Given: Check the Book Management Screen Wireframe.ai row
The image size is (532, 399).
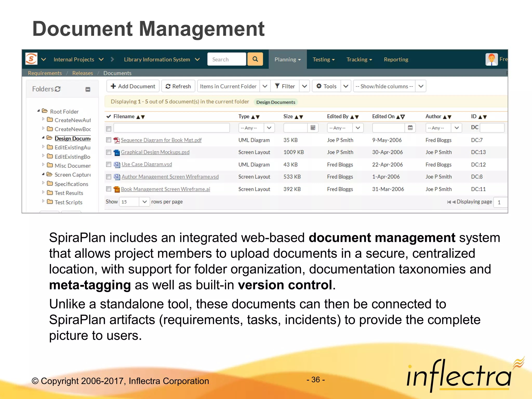Looking at the screenshot, I should [x=109, y=189].
